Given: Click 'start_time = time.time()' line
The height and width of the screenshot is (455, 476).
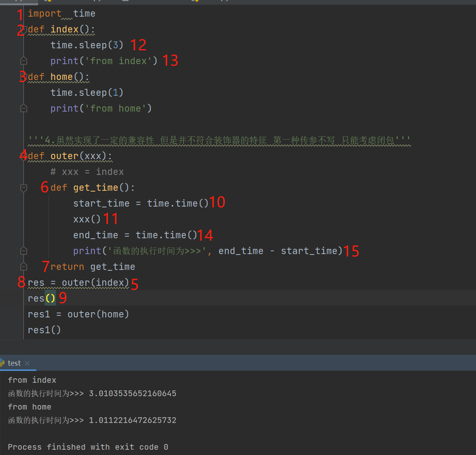Looking at the screenshot, I should point(141,203).
